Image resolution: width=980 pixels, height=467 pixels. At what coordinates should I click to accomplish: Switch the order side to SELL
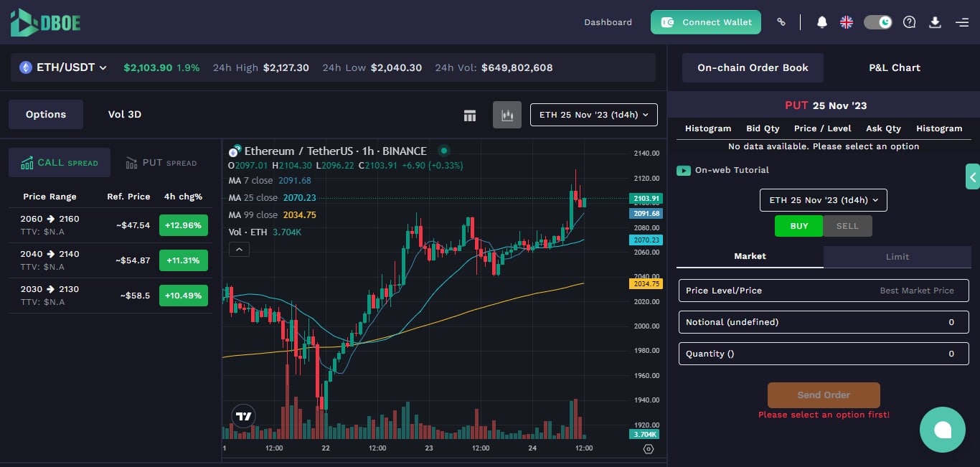click(x=847, y=225)
